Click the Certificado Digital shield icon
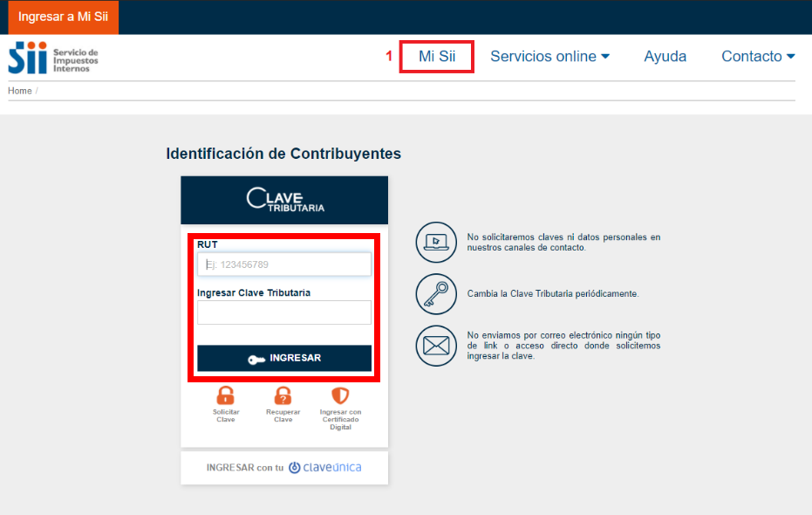The height and width of the screenshot is (515, 812). coord(340,395)
